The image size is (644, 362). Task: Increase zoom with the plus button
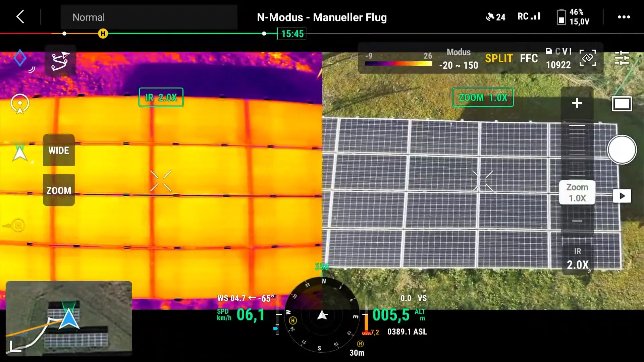[577, 103]
